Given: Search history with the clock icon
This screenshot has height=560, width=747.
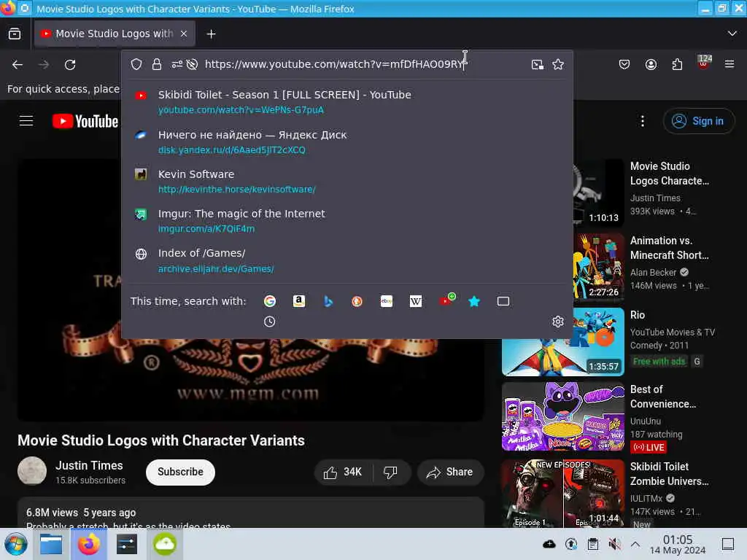Looking at the screenshot, I should (x=270, y=322).
